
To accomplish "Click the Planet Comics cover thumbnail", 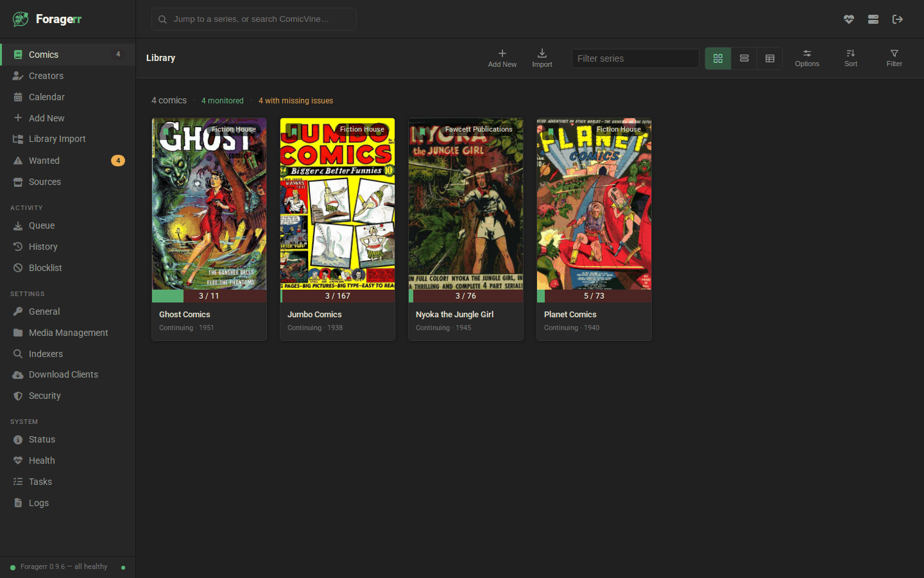I will pos(594,204).
